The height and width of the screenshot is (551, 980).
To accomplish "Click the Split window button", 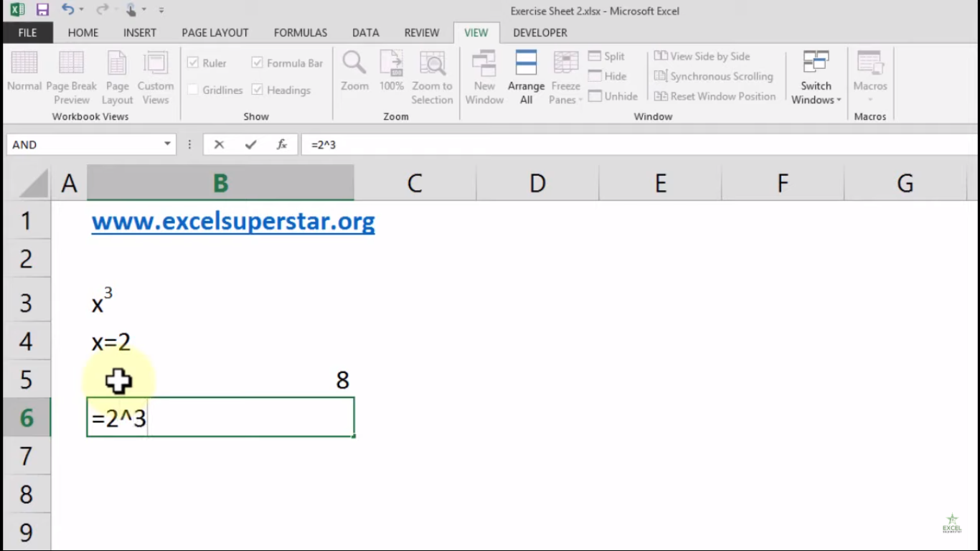I will coord(606,56).
